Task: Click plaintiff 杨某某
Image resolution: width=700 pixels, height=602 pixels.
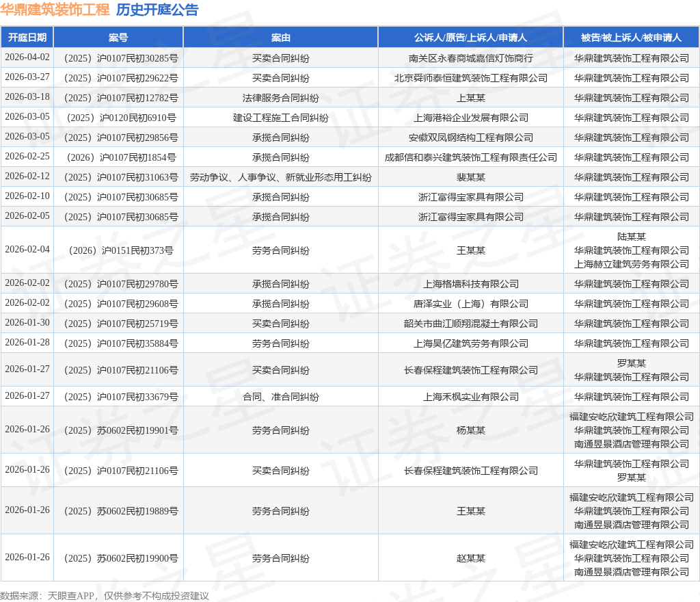Action: [470, 430]
